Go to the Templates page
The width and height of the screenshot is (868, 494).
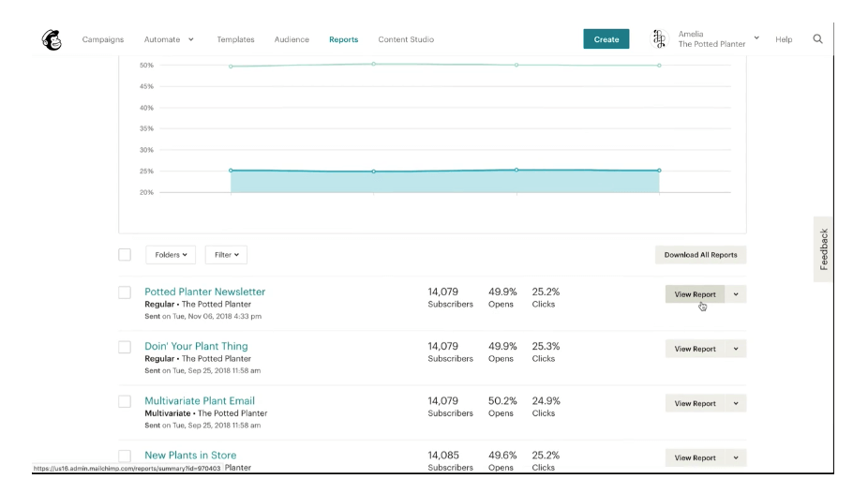236,39
